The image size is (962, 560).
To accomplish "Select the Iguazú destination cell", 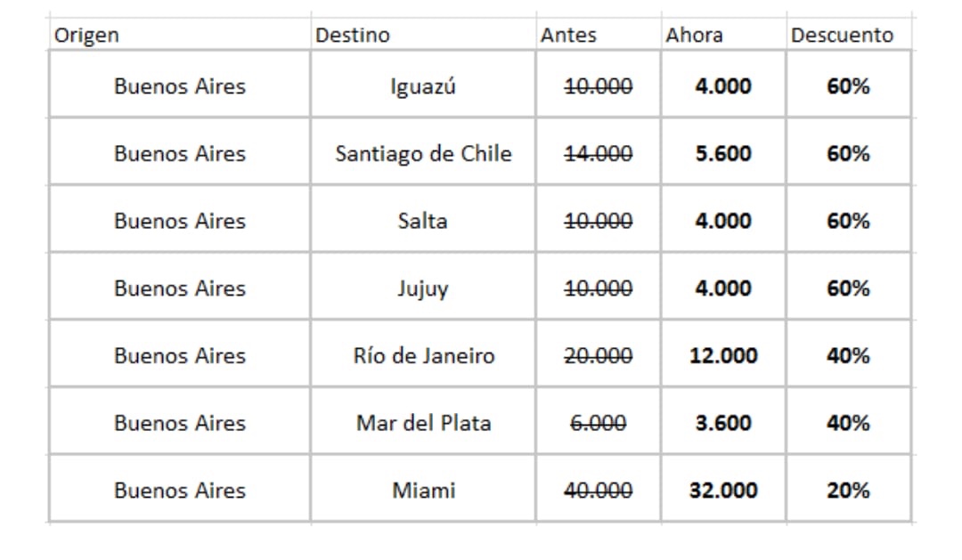I will click(x=423, y=84).
